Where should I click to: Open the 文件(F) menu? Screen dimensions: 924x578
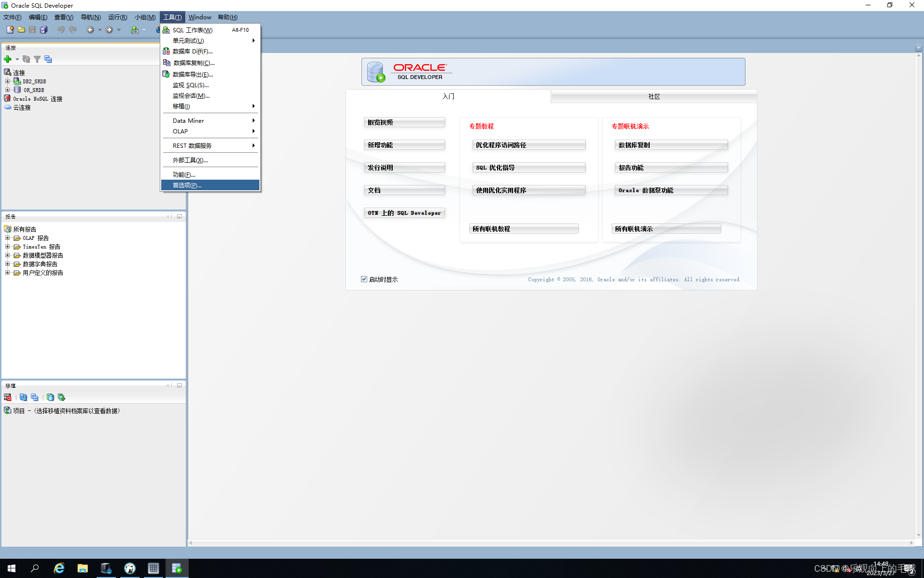12,17
